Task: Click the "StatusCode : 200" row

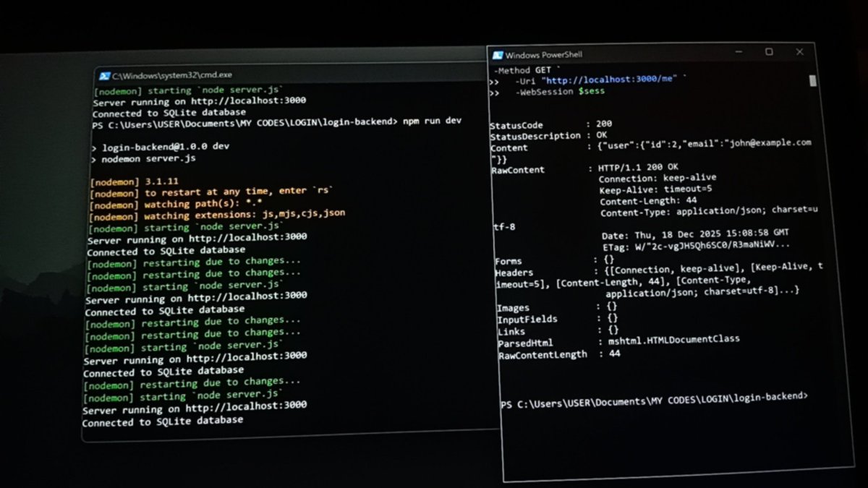Action: pos(551,124)
